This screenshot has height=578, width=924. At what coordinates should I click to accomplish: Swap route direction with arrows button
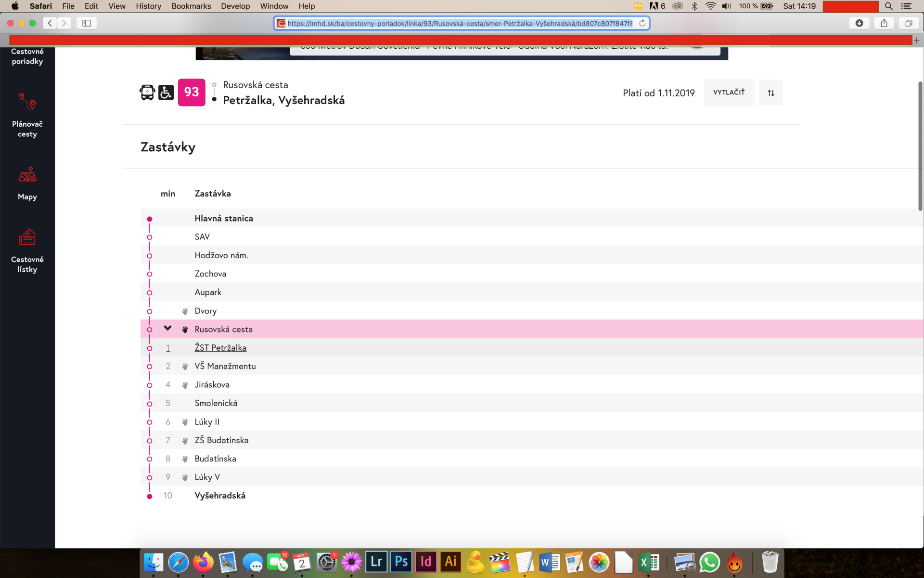point(770,93)
